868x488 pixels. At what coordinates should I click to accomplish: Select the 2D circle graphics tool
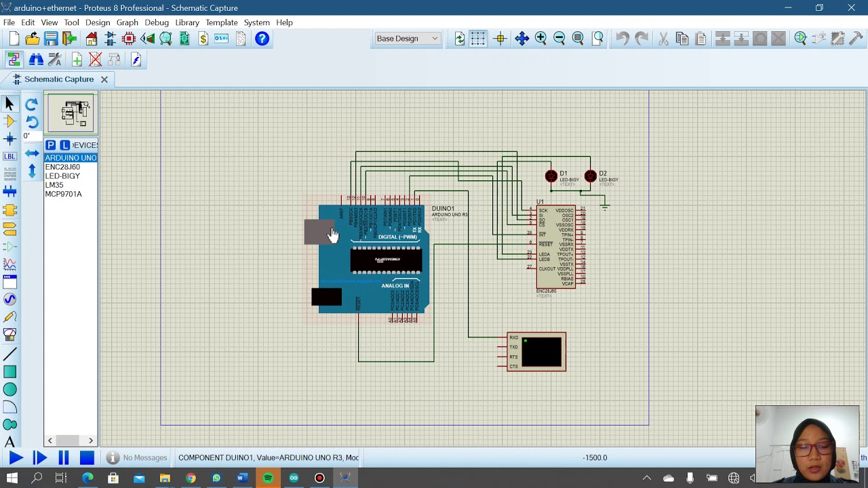9,389
